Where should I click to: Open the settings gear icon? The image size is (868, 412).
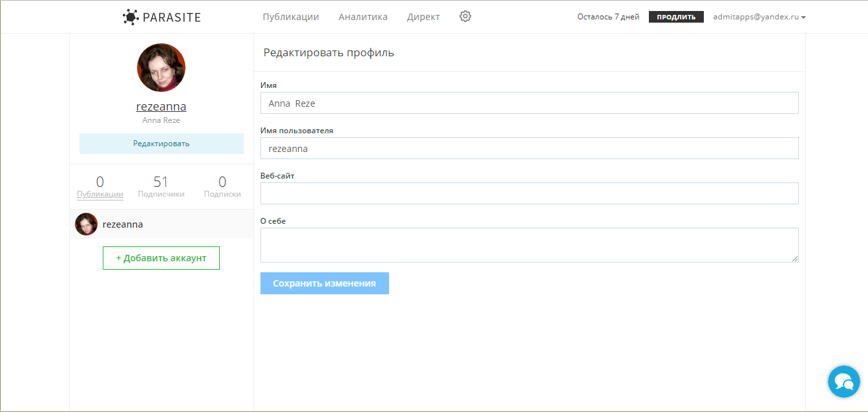coord(465,17)
